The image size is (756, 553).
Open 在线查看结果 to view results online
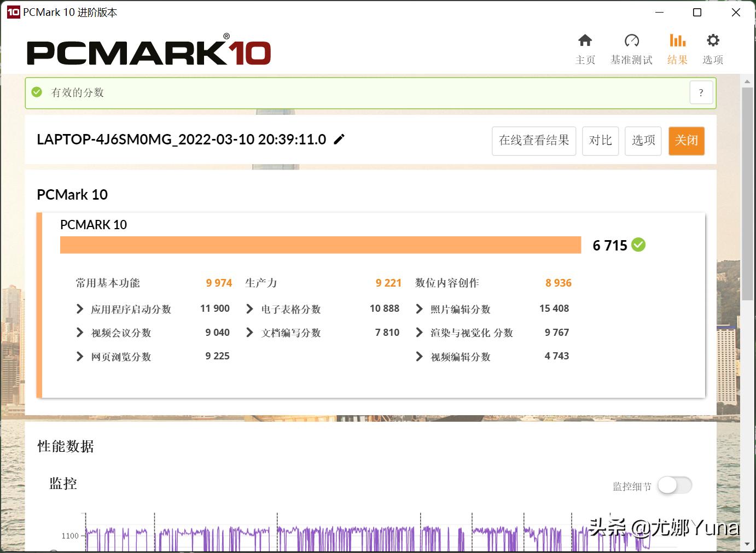coord(533,141)
